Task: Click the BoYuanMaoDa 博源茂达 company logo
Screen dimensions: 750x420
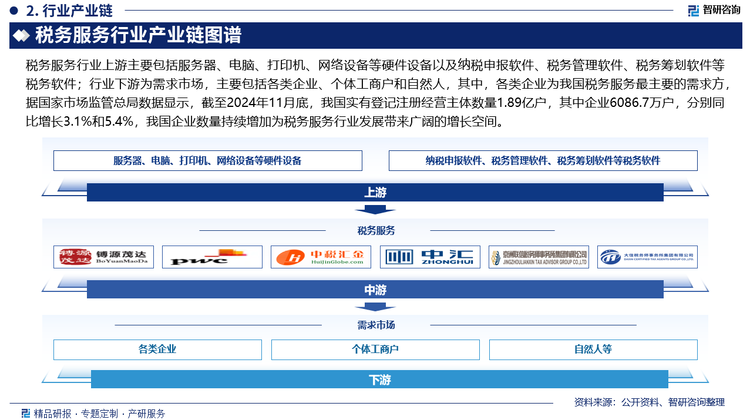Action: coord(103,257)
